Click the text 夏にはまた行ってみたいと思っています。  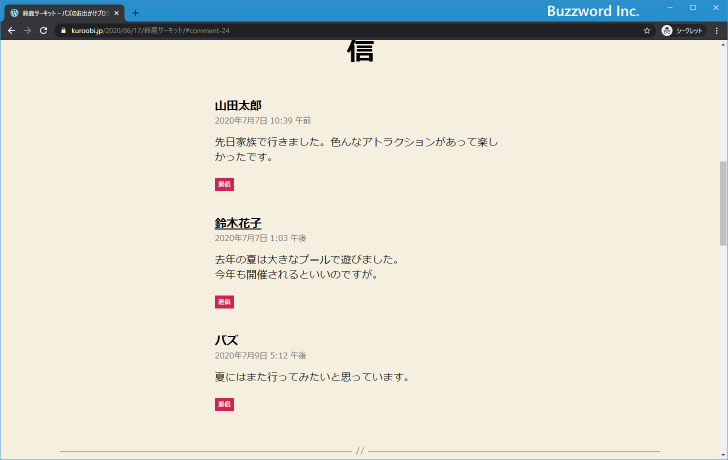click(312, 377)
